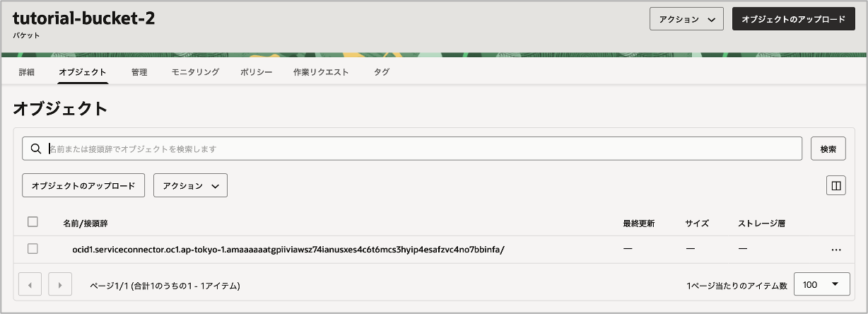Open the three-dot row actions menu
This screenshot has width=868, height=314.
(836, 250)
